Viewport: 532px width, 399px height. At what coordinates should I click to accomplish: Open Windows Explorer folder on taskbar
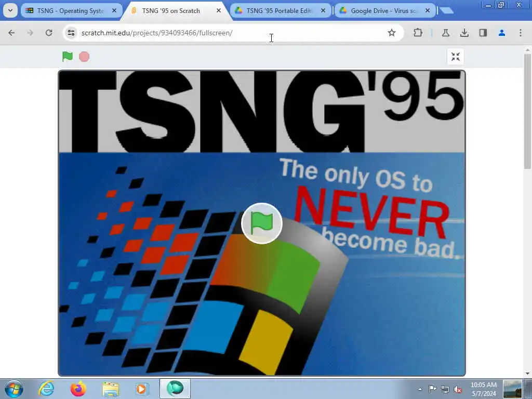tap(111, 389)
